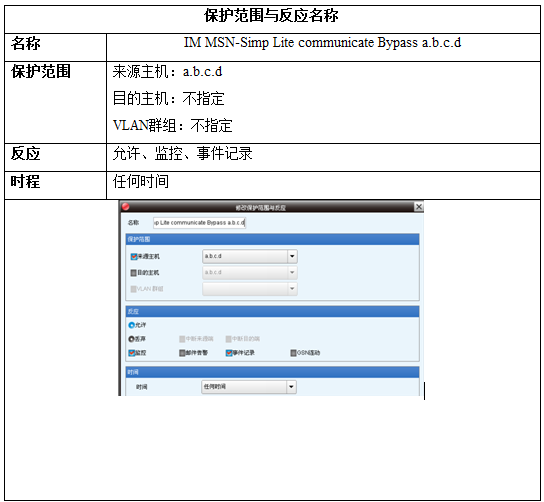Check the 目的主机 checkbox

[x=134, y=273]
